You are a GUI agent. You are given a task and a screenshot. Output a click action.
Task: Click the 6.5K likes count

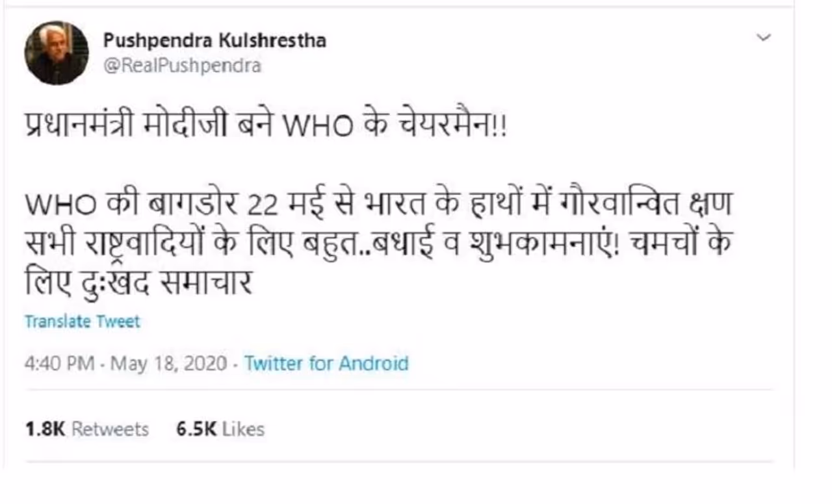coord(196,429)
